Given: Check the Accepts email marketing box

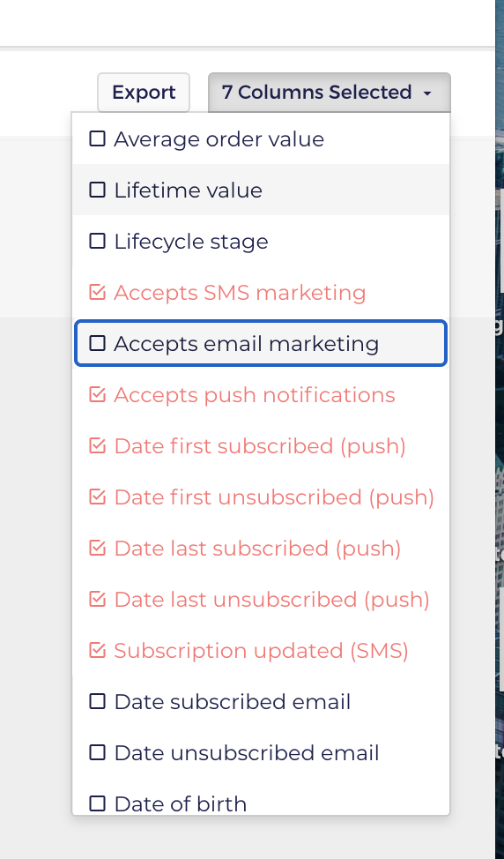Looking at the screenshot, I should click(x=97, y=343).
